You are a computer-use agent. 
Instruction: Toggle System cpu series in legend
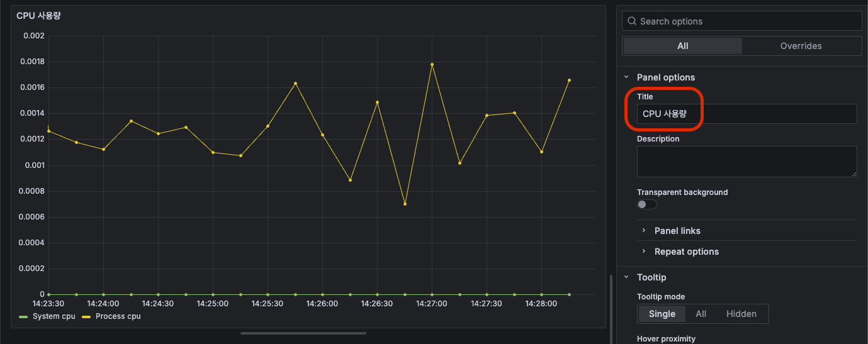click(x=54, y=316)
